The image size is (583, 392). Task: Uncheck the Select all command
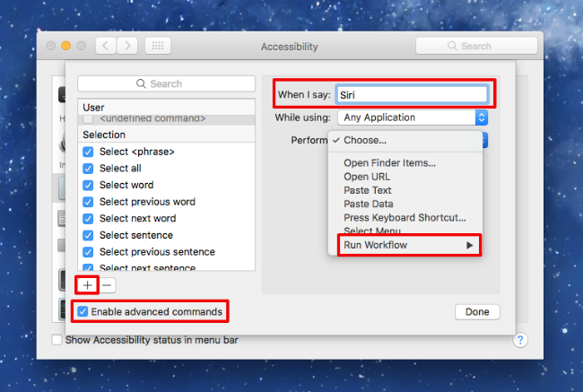[x=88, y=169]
